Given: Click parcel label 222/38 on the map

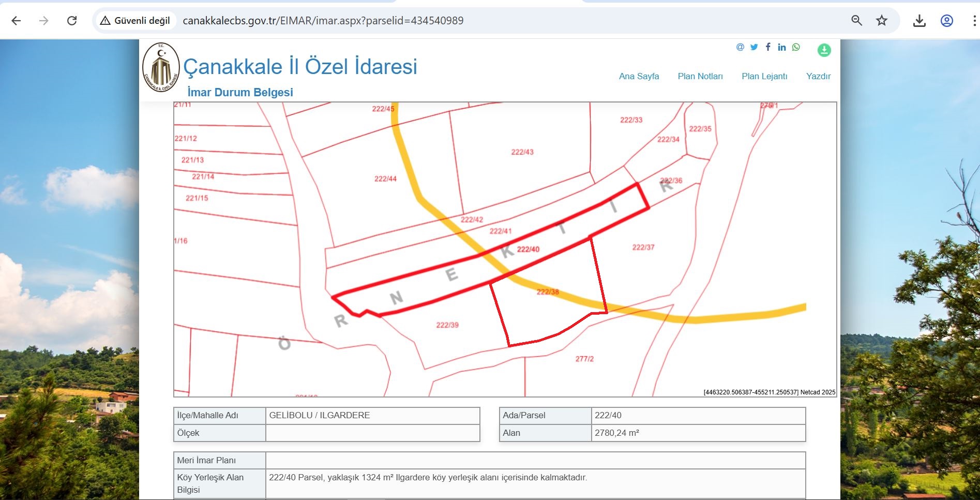Looking at the screenshot, I should (x=548, y=292).
